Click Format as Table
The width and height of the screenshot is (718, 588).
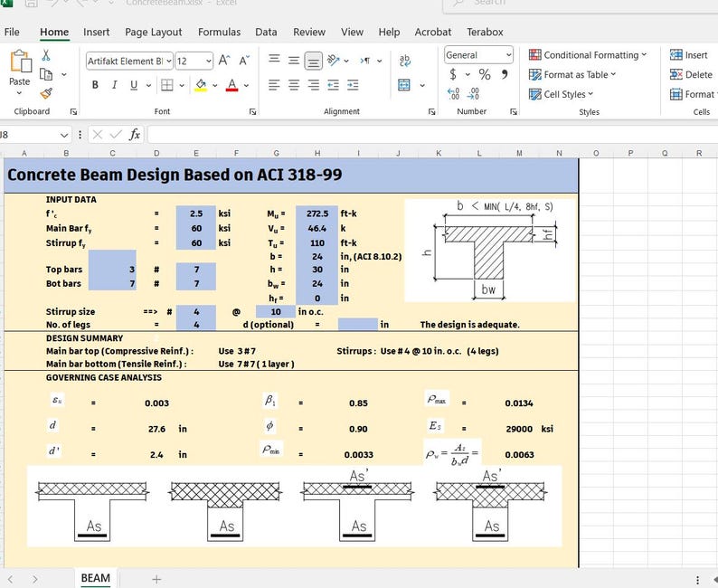point(572,75)
